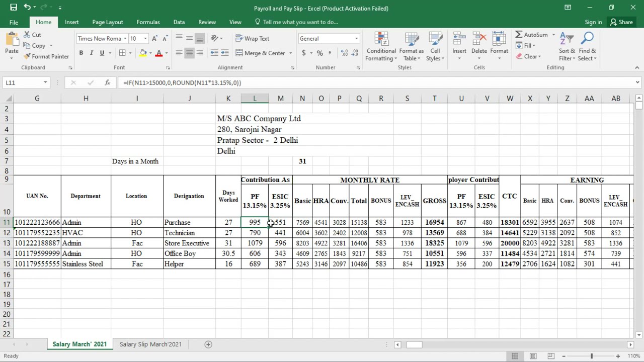Open Salary Slip March'2021 sheet tab

[150, 344]
